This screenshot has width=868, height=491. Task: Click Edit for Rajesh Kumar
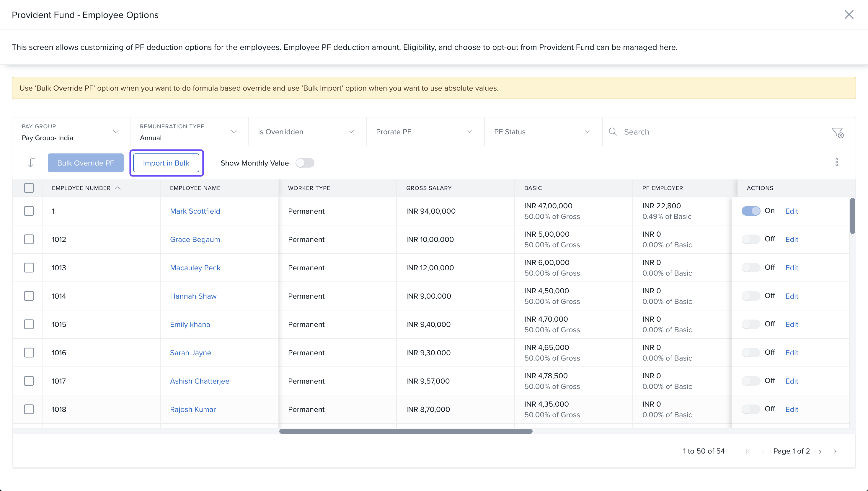[x=791, y=409]
